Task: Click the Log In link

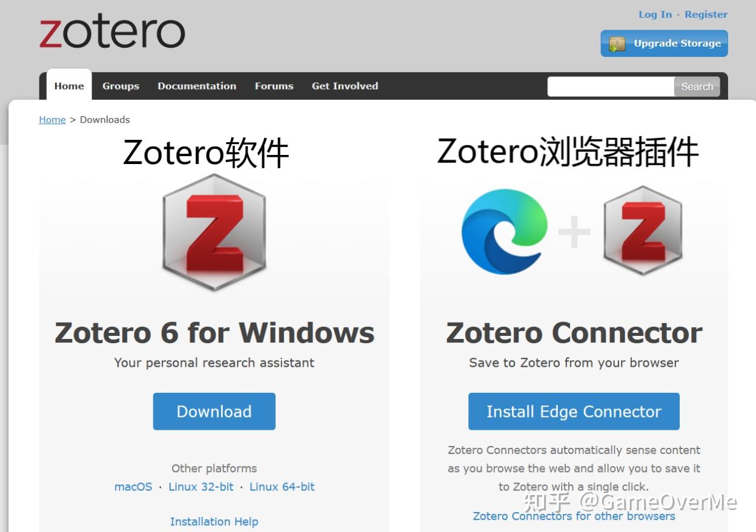Action: 655,14
